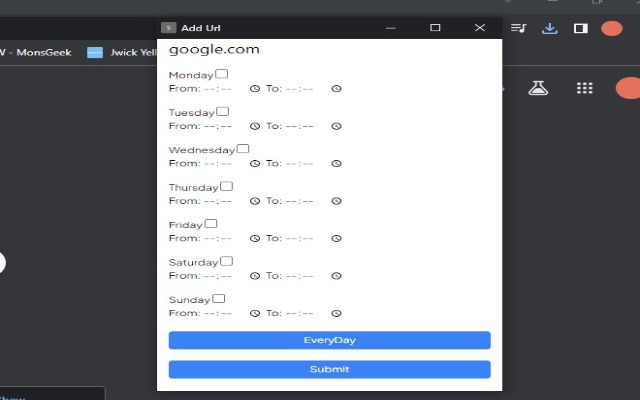Toggle browser side panel icon
This screenshot has width=640, height=400.
coord(580,28)
